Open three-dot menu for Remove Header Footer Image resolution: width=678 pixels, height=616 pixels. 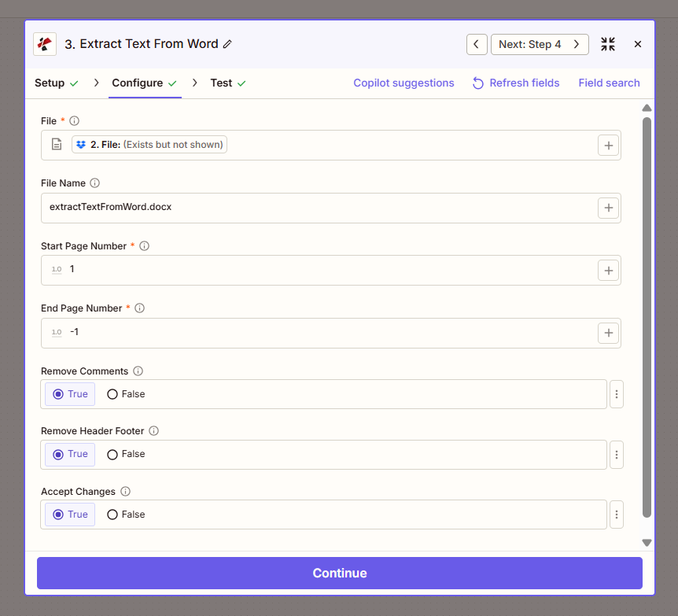point(617,454)
